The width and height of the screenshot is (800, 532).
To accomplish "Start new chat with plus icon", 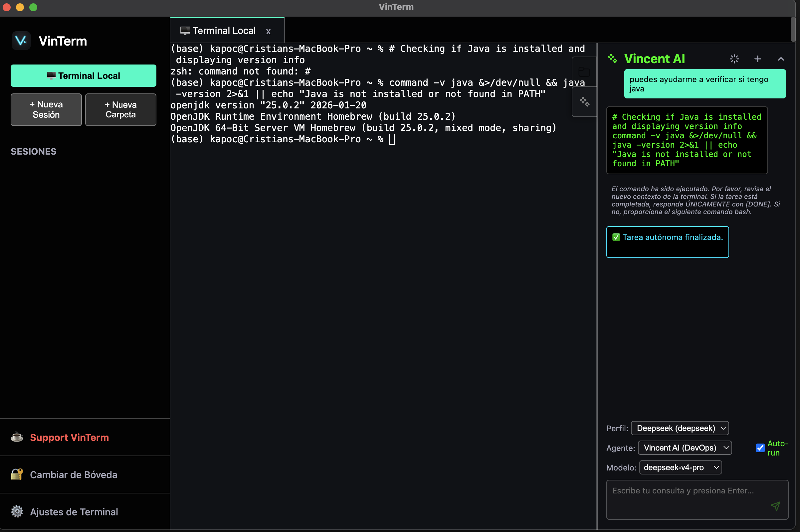I will pos(757,59).
